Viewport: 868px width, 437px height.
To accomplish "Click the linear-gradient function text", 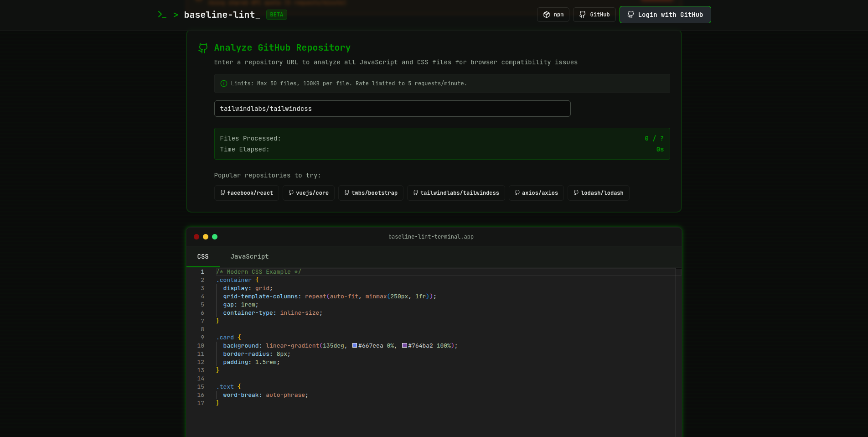I will tap(292, 346).
